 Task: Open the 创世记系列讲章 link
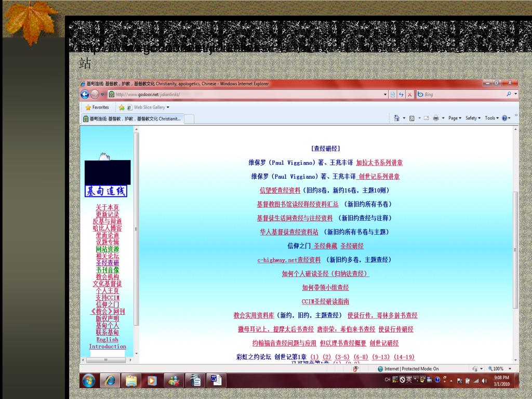pos(379,177)
